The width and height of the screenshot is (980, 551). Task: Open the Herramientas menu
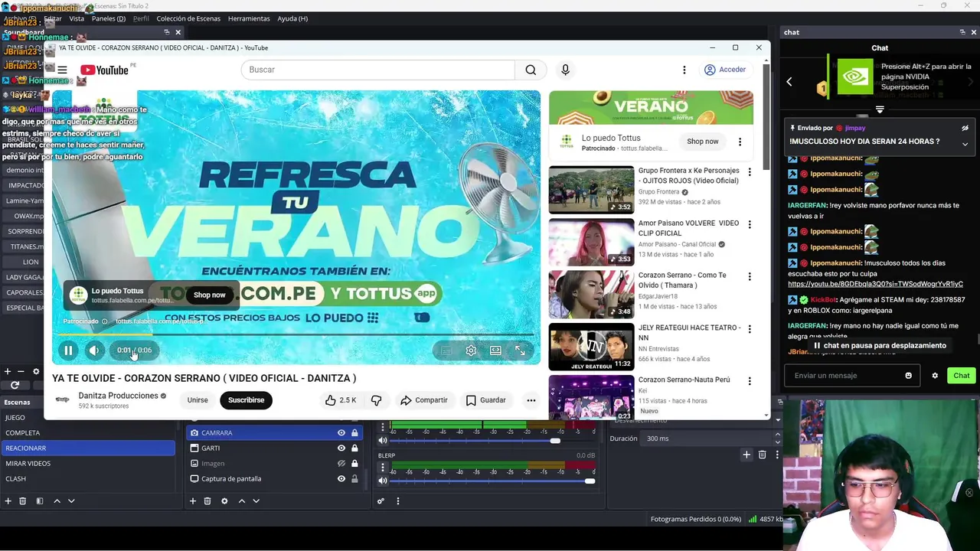(249, 18)
